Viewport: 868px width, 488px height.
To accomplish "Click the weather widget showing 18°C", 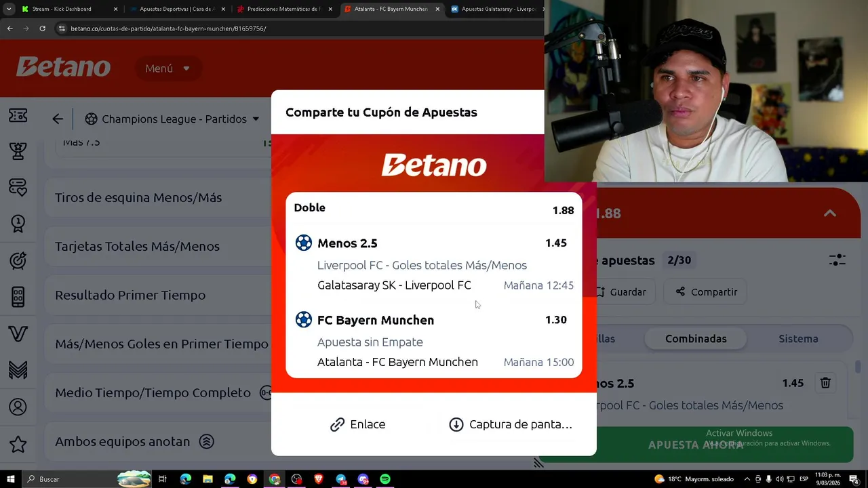I will 694,479.
